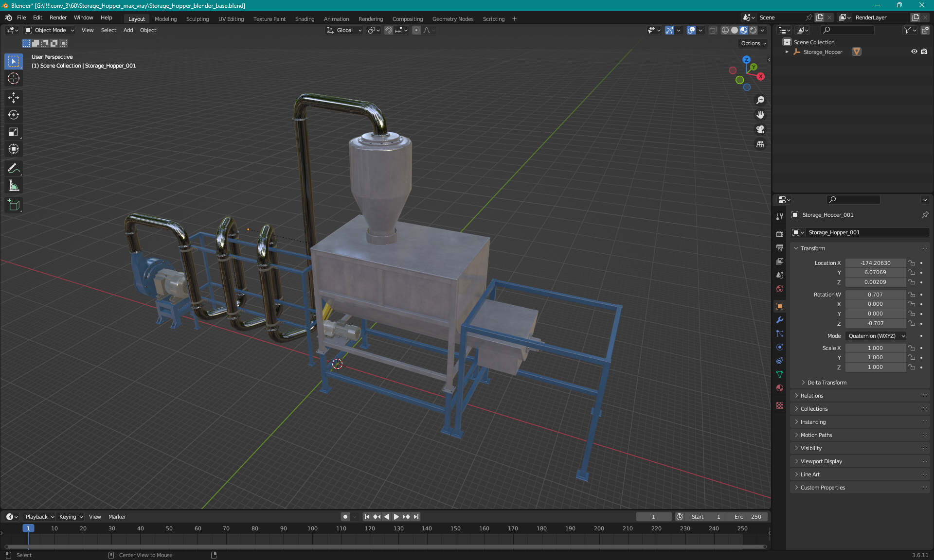Toggle lock on Location X
Image resolution: width=934 pixels, height=560 pixels.
[912, 263]
